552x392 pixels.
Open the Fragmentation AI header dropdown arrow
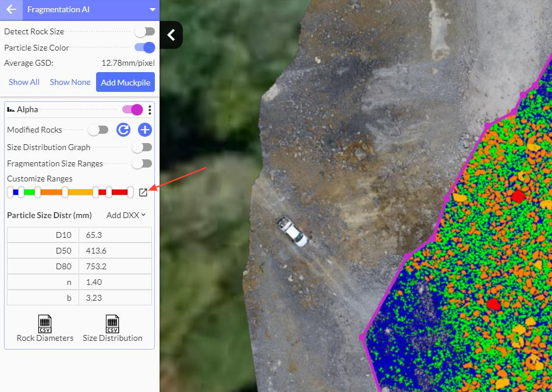tap(153, 9)
